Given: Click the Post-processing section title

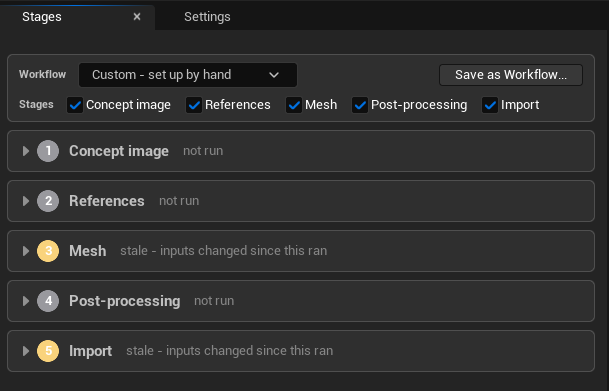Looking at the screenshot, I should pos(125,301).
